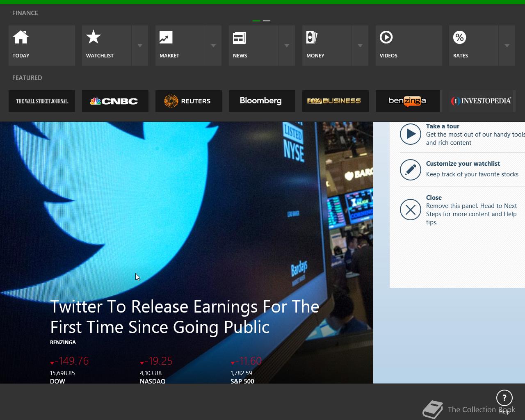Open the Watchlist star tile
This screenshot has width=525, height=420.
tap(107, 46)
